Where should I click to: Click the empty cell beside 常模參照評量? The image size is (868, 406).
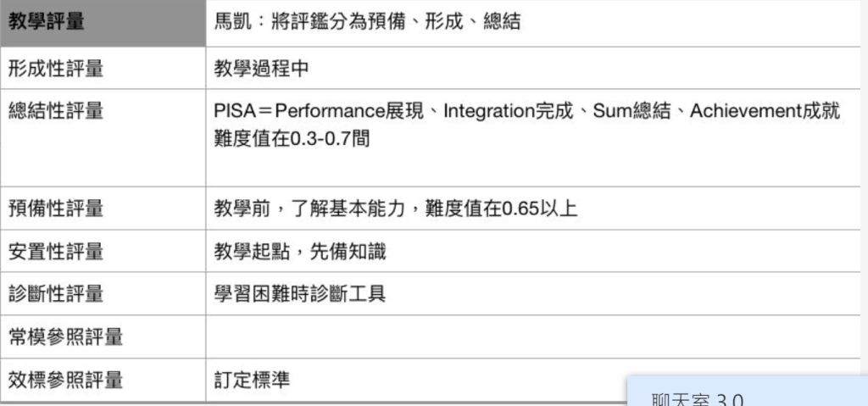[x=532, y=337]
